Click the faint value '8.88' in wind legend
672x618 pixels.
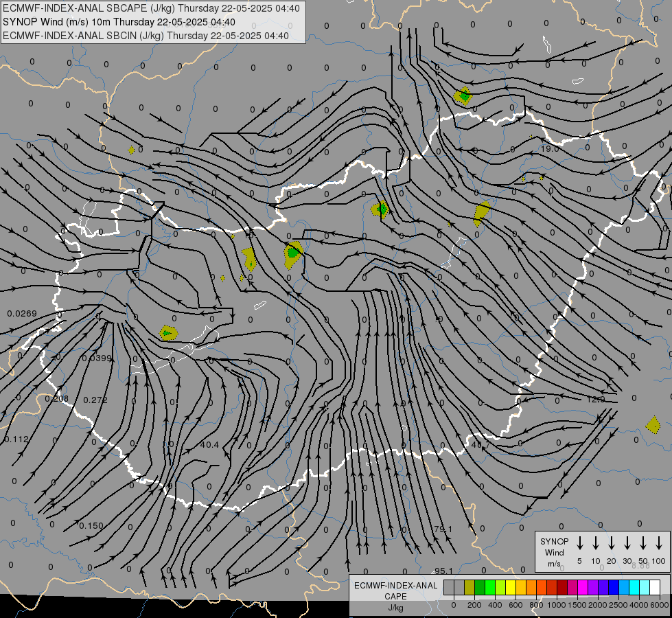click(640, 566)
